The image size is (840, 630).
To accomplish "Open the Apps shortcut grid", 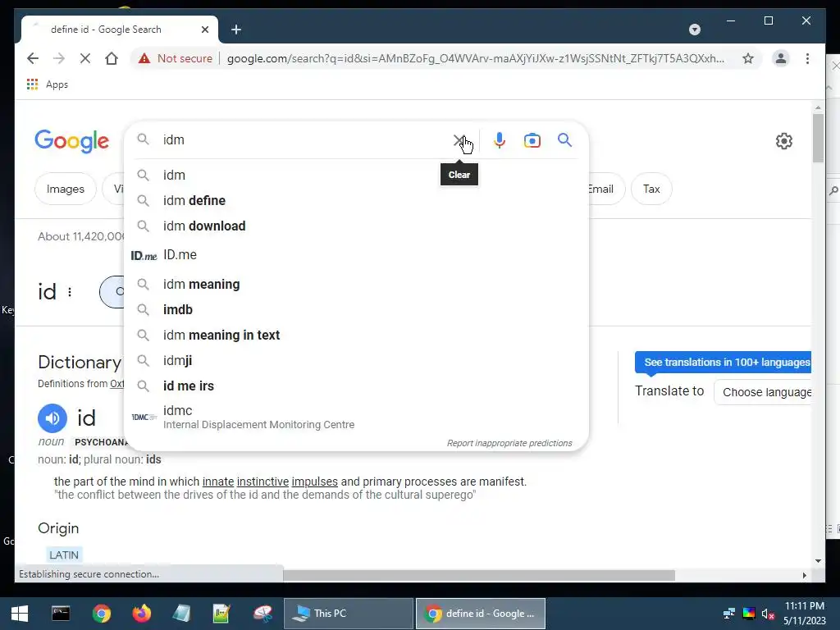I will pyautogui.click(x=47, y=84).
